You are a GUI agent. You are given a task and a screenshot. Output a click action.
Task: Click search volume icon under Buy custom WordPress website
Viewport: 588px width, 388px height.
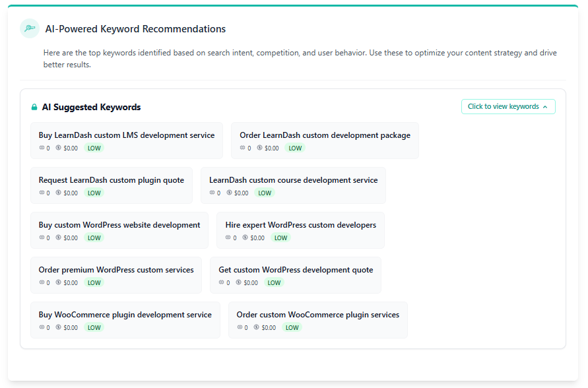click(x=42, y=238)
